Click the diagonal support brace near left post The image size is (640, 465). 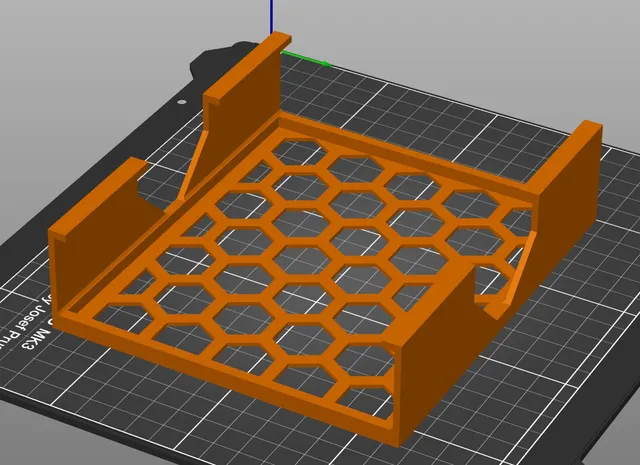(191, 165)
